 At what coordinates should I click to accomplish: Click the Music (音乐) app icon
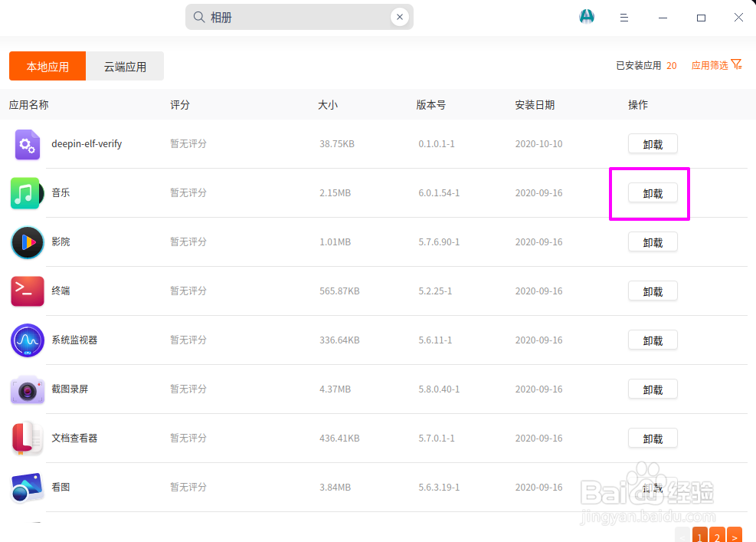[x=25, y=193]
